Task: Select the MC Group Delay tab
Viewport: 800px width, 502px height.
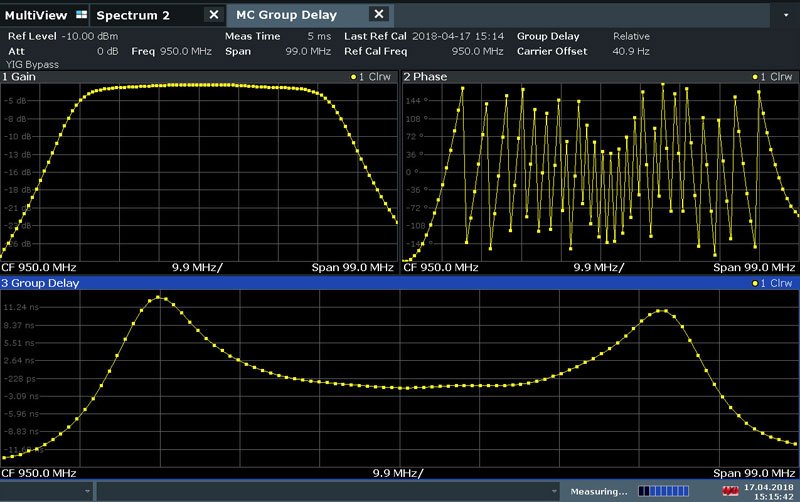Action: click(x=286, y=14)
